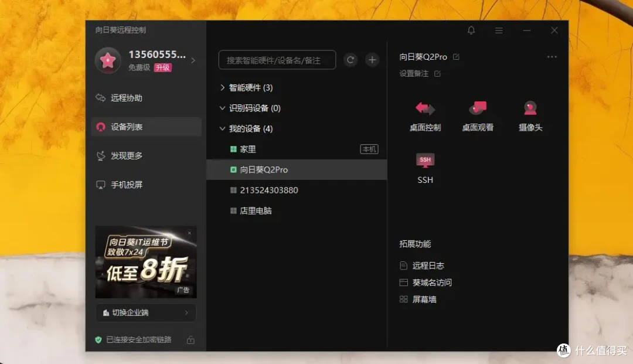
Task: Close the 向日葵远程控制 window
Action: coord(554,30)
